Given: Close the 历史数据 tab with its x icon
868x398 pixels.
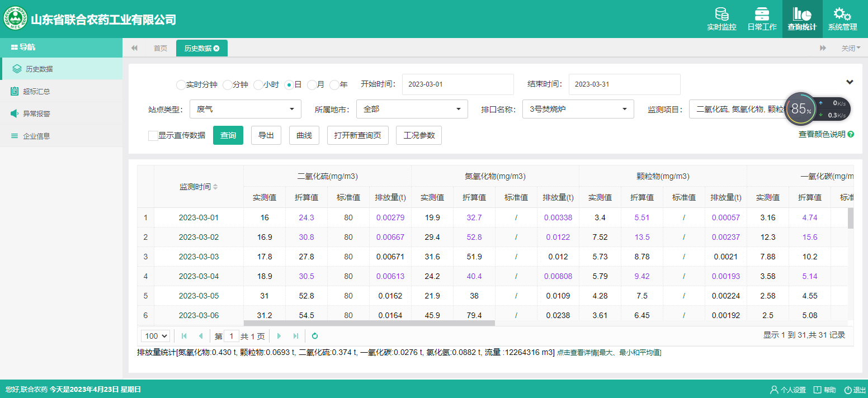Looking at the screenshot, I should coord(216,48).
